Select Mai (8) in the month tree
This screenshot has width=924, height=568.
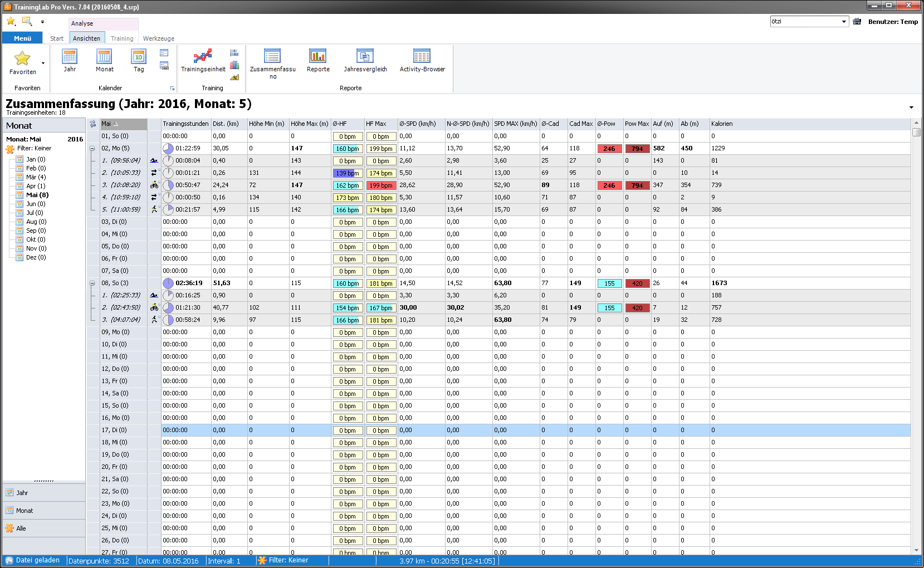click(x=37, y=195)
